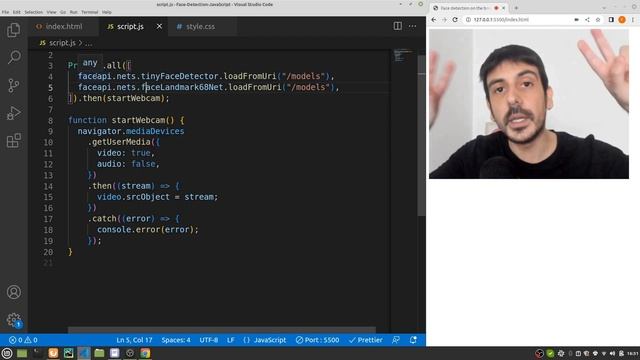Open the File menu
640x360 pixels.
pyautogui.click(x=5, y=12)
